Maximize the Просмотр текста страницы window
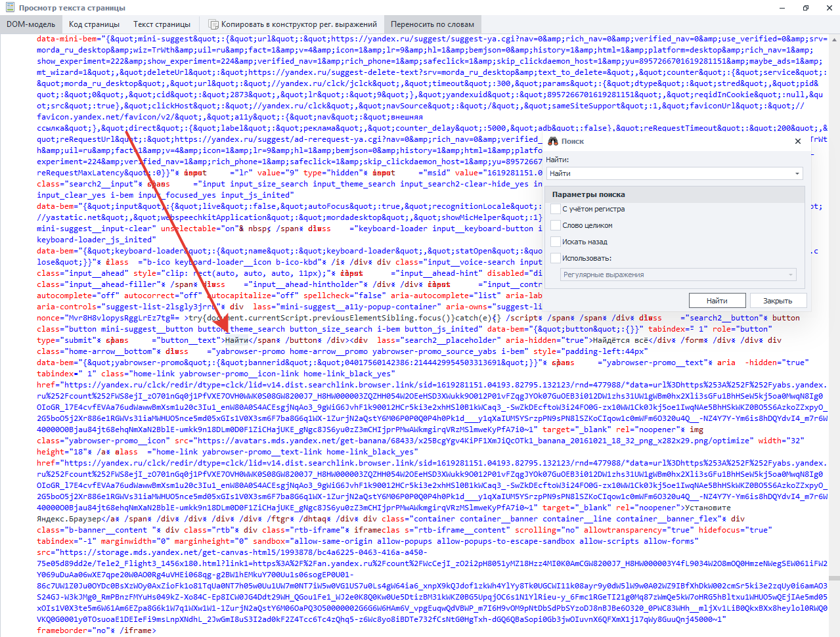 click(x=806, y=8)
